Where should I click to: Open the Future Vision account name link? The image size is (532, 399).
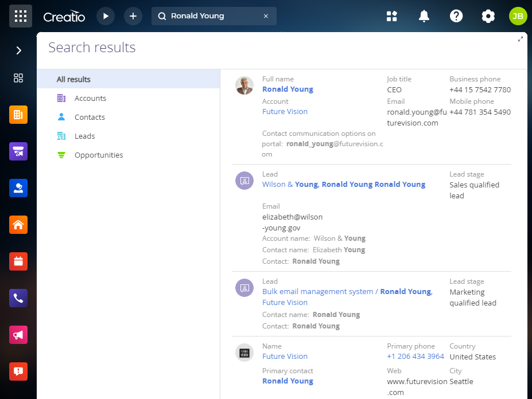tap(285, 356)
